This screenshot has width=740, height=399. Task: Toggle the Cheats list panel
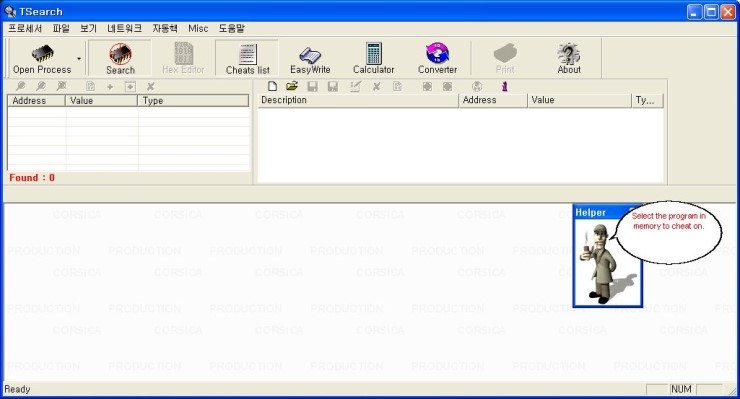coord(247,59)
